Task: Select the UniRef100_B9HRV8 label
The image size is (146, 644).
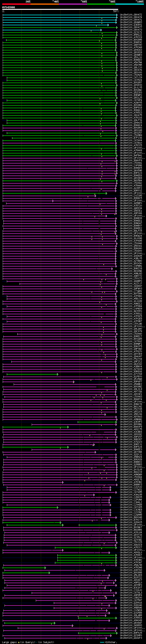Action: 131,218
